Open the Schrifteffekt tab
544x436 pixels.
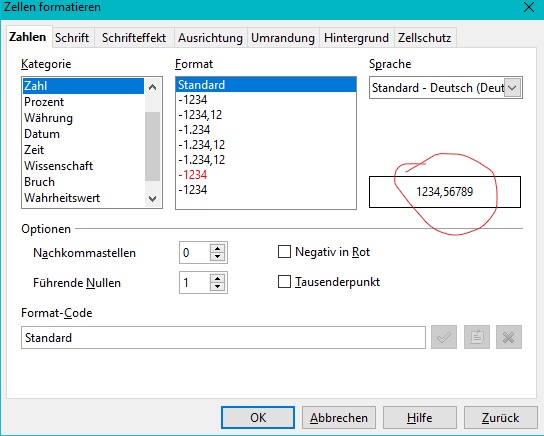pos(134,38)
